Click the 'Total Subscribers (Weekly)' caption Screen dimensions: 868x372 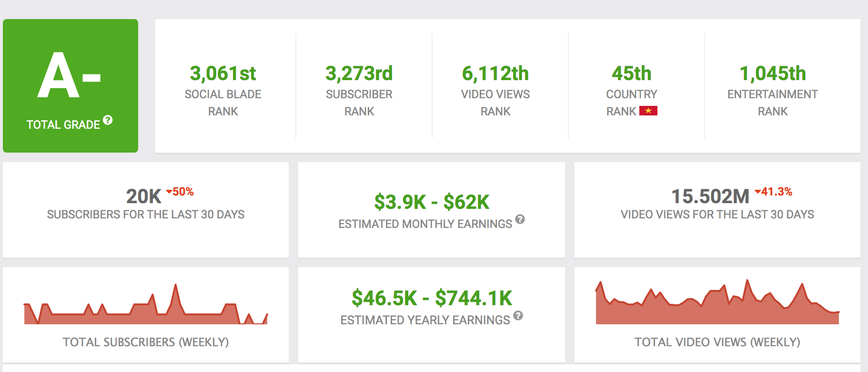click(146, 342)
